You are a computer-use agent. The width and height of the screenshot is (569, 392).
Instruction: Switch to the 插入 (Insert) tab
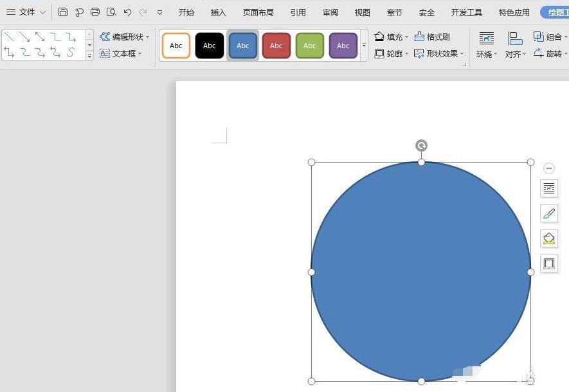219,12
